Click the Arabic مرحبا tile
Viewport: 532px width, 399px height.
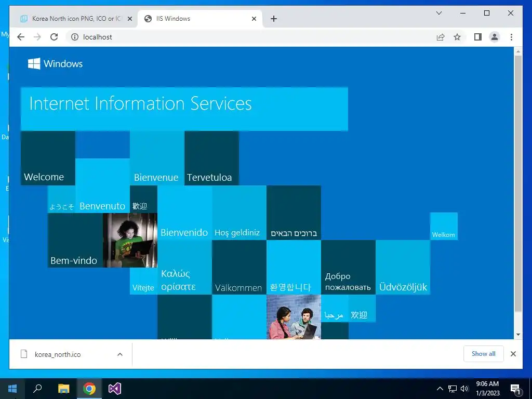coord(335,308)
